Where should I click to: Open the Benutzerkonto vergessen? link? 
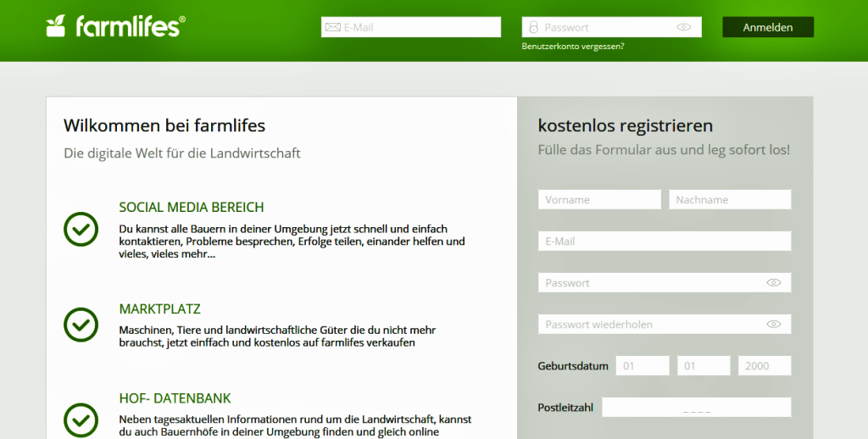click(573, 47)
